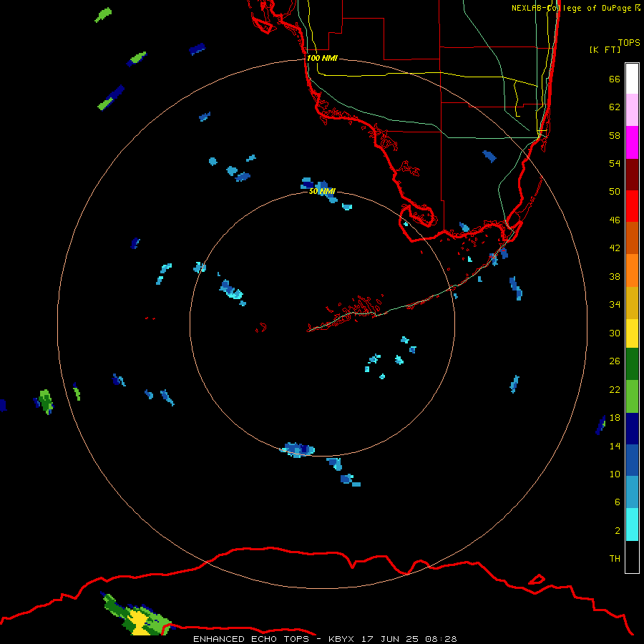Select the 54 legend value
Image resolution: width=644 pixels, height=644 pixels.
(x=615, y=163)
